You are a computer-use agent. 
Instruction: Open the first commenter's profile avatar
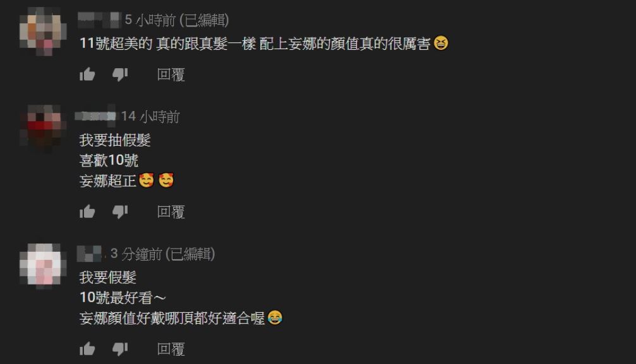[x=43, y=31]
